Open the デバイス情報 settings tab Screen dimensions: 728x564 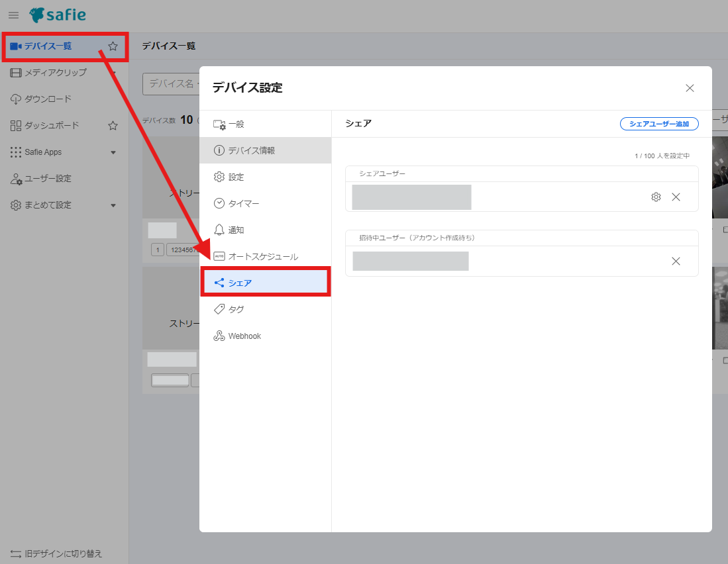[265, 150]
